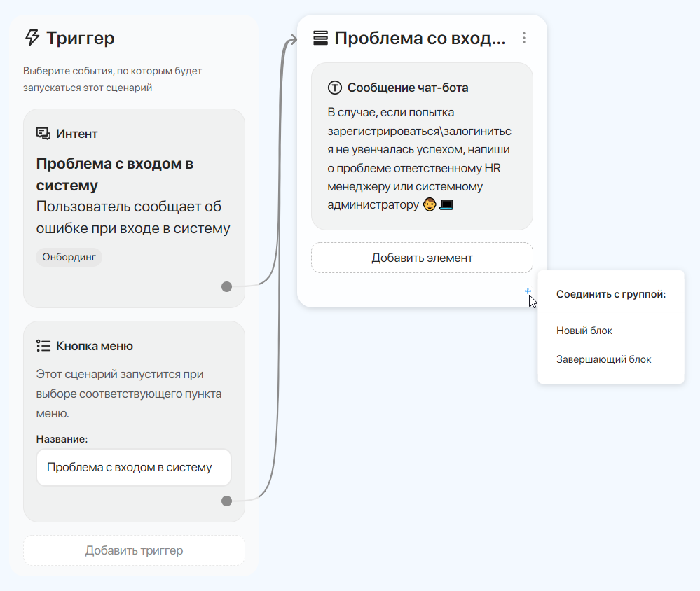700x591 pixels.
Task: Click the Интент card output connector dot
Action: (x=226, y=286)
